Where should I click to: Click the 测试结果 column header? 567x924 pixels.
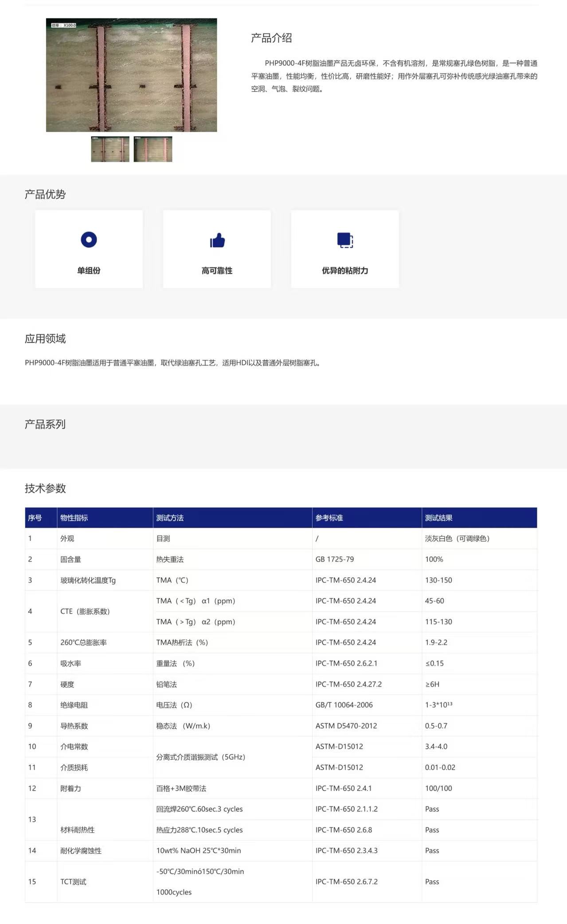tap(438, 518)
